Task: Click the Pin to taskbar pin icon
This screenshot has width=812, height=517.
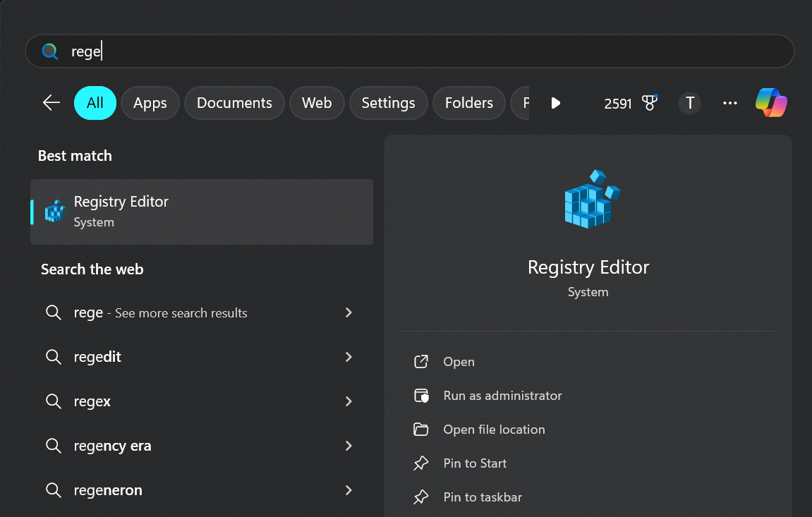Action: pyautogui.click(x=421, y=497)
